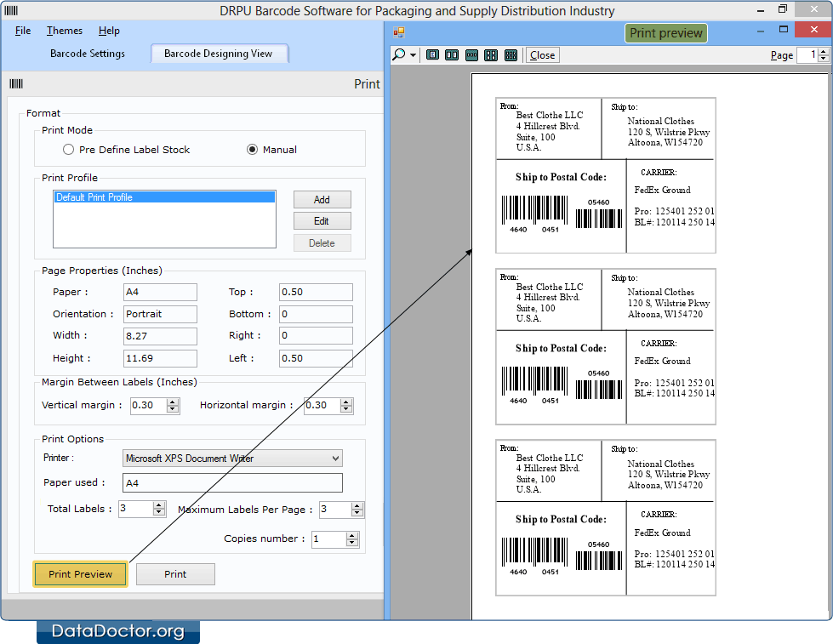The height and width of the screenshot is (644, 833).
Task: Open the Printer dropdown list
Action: pyautogui.click(x=335, y=458)
